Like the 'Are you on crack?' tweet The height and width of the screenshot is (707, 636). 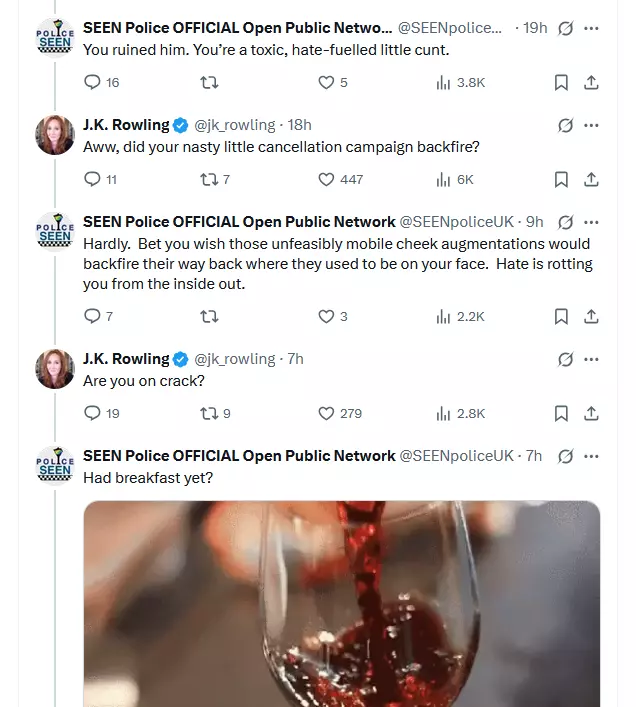[340, 413]
